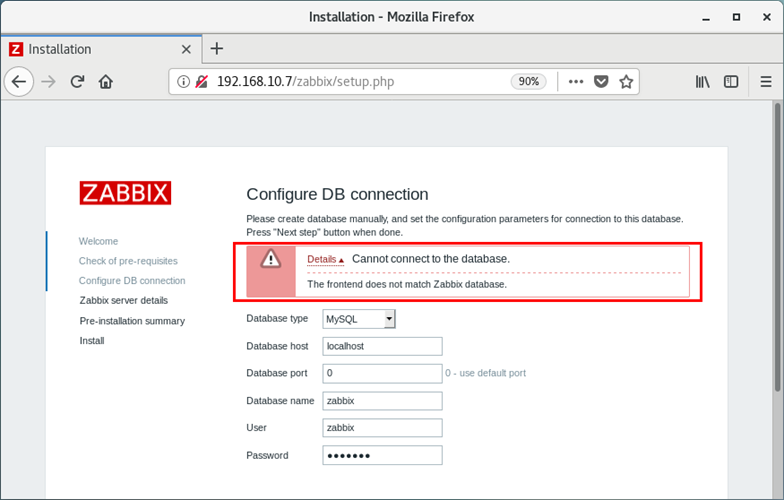Select Pre-installation summary step
784x500 pixels.
click(132, 320)
